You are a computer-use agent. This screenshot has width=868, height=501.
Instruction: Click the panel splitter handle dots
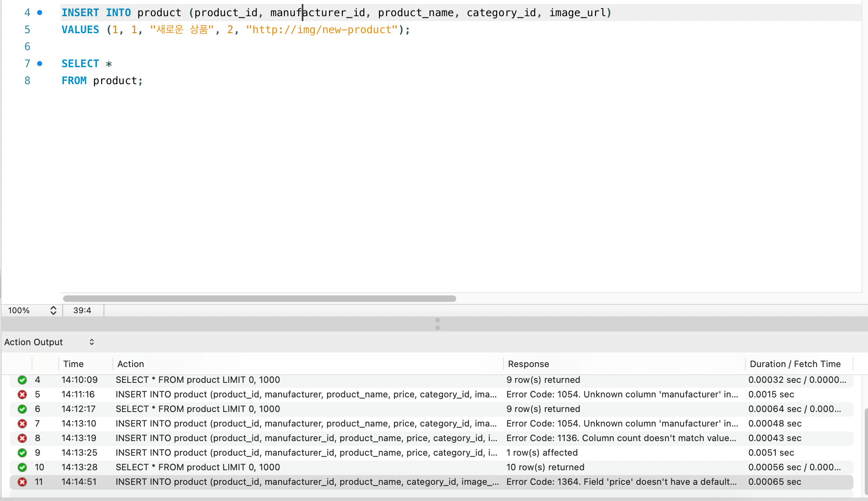tap(437, 324)
